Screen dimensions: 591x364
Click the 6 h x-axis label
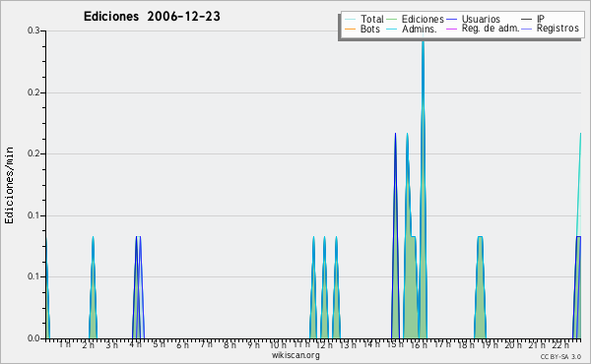[x=182, y=344]
